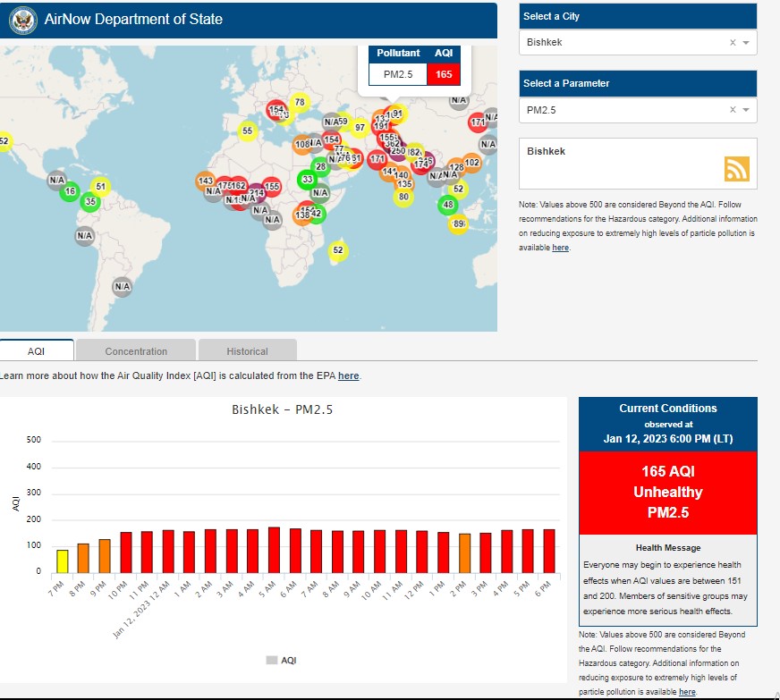Open the Bishkek city combo box field
This screenshot has height=700, width=780.
pos(626,43)
